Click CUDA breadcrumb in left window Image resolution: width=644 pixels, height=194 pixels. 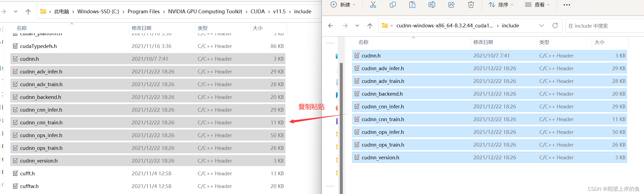pyautogui.click(x=257, y=12)
